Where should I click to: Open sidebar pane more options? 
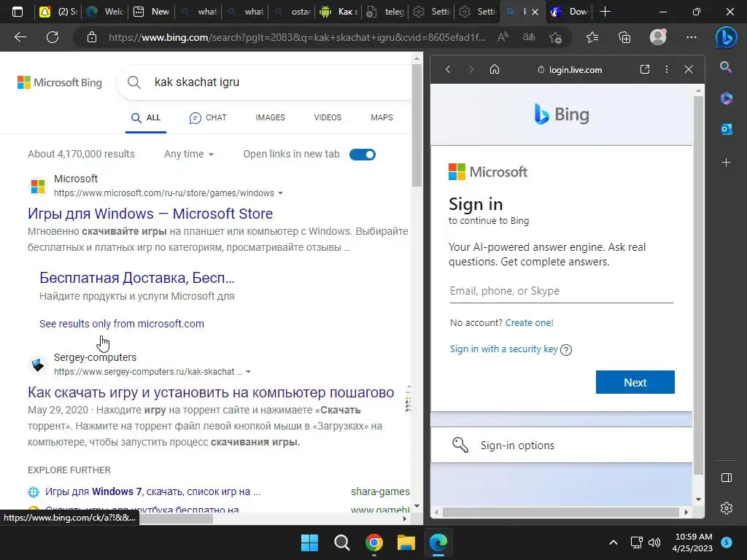point(667,69)
